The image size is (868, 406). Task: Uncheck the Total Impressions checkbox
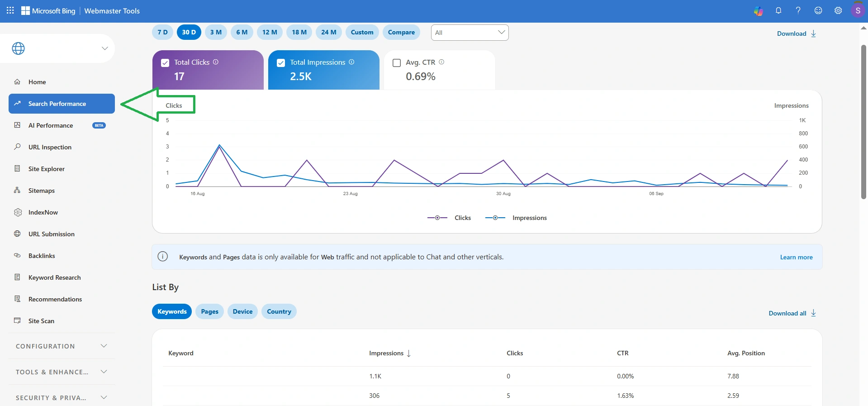click(281, 63)
